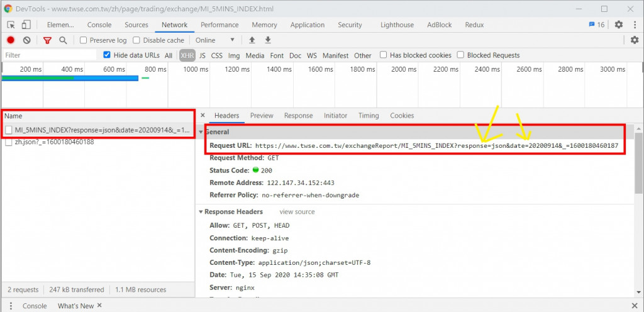The height and width of the screenshot is (312, 644).
Task: Filter requests by CSS type
Action: click(217, 55)
